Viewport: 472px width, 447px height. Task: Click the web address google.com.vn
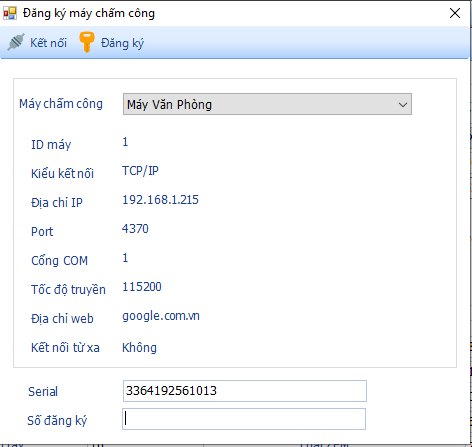coord(161,316)
